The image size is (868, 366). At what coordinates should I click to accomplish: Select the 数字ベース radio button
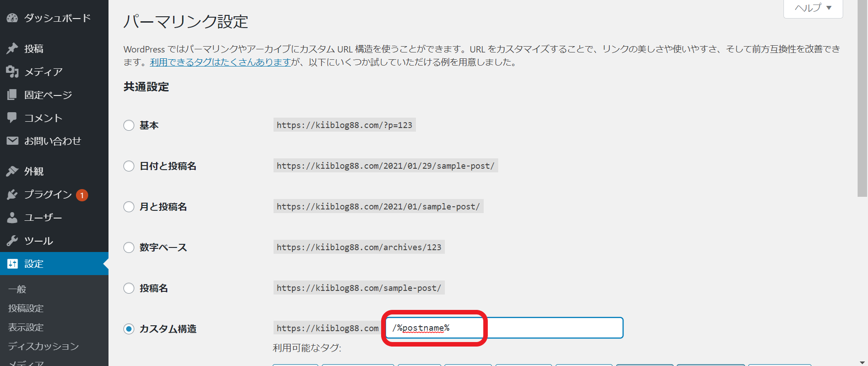(129, 247)
